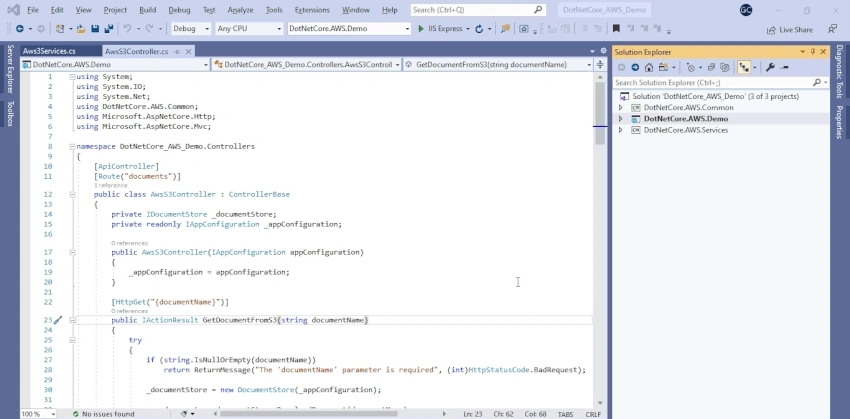Click the split editor icon above the scrollbar
Screen dimensions: 850x419
pos(600,65)
